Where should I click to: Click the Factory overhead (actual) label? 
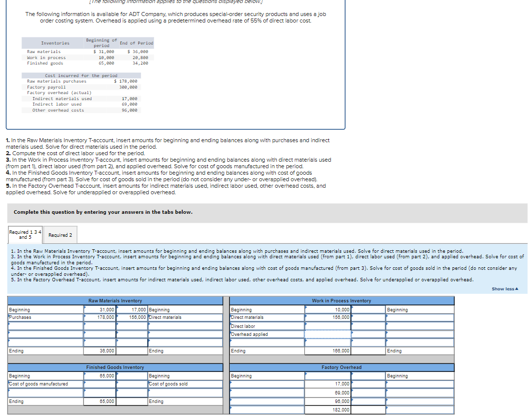(x=60, y=93)
